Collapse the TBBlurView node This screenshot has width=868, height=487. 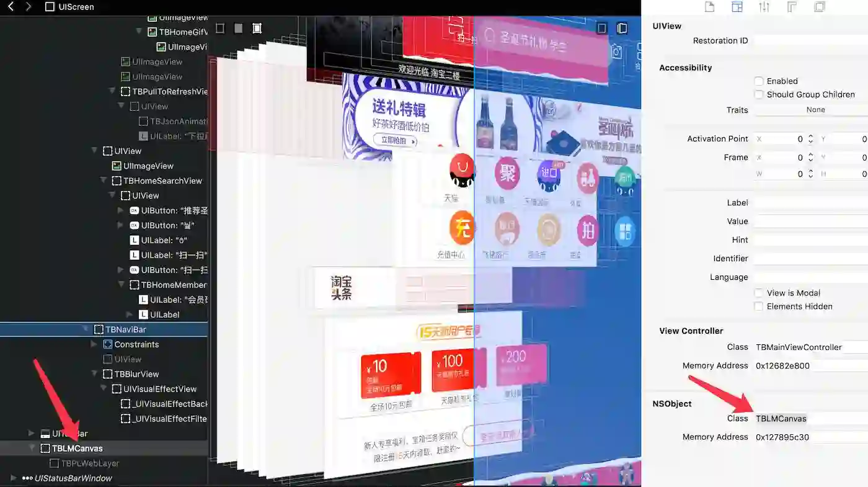[94, 374]
